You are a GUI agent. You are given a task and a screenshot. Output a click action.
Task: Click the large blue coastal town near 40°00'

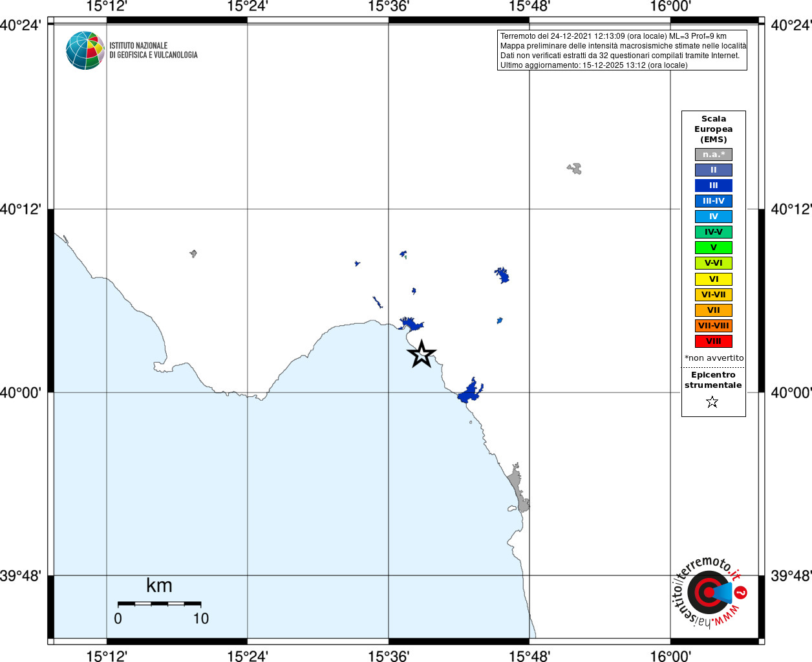point(470,391)
